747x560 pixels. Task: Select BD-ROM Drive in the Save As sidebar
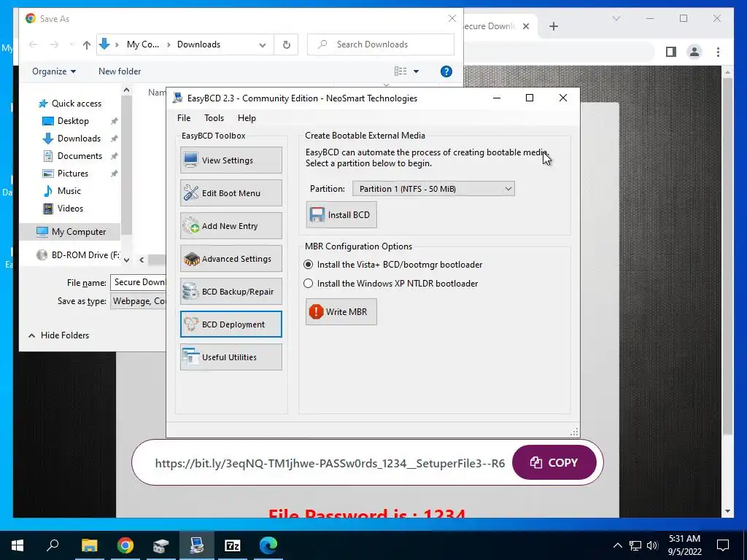(78, 254)
